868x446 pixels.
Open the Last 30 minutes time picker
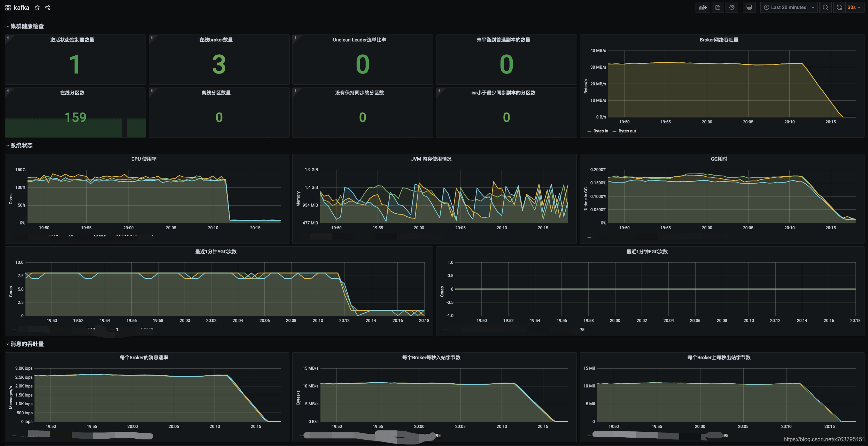(789, 7)
